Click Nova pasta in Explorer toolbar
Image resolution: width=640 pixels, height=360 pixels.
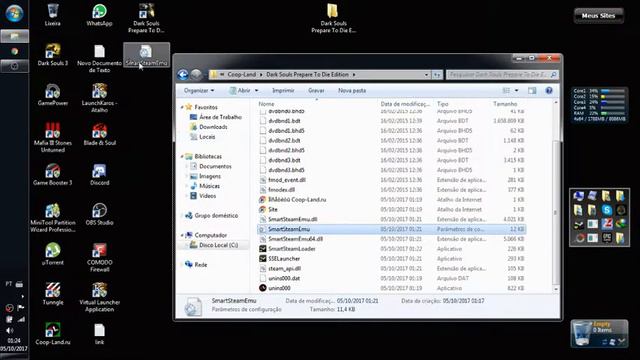[352, 91]
